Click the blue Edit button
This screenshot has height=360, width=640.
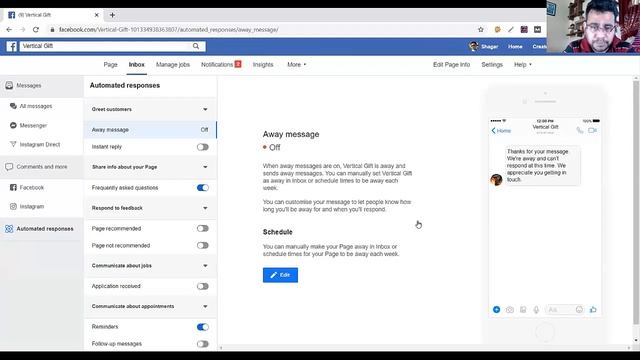tap(280, 275)
